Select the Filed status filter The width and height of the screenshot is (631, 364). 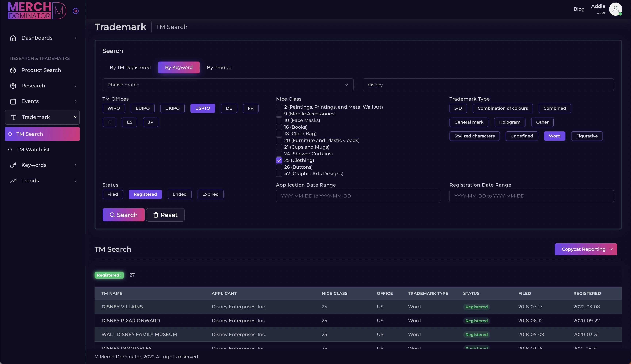[112, 194]
